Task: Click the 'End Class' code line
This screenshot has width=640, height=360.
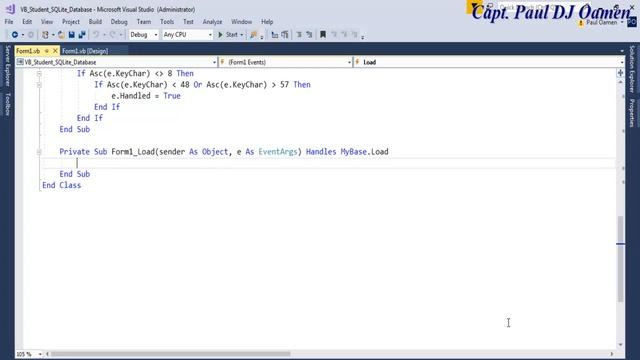Action: point(62,185)
